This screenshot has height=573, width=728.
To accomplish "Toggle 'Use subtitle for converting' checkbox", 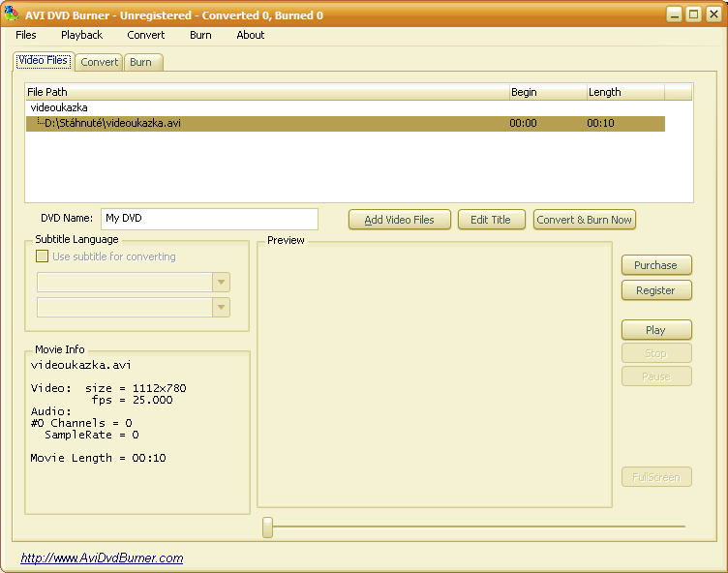I will [x=42, y=256].
